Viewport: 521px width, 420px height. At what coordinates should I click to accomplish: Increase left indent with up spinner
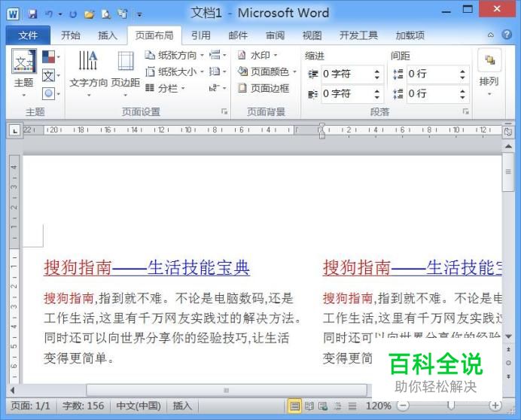pos(376,71)
